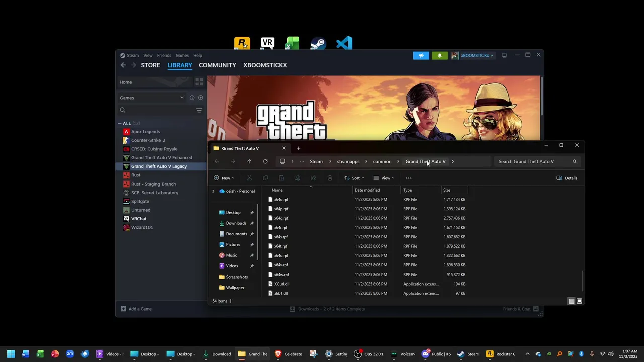Show hidden breadcrumb path ellipsis
Image resolution: width=644 pixels, height=362 pixels.
pos(302,161)
